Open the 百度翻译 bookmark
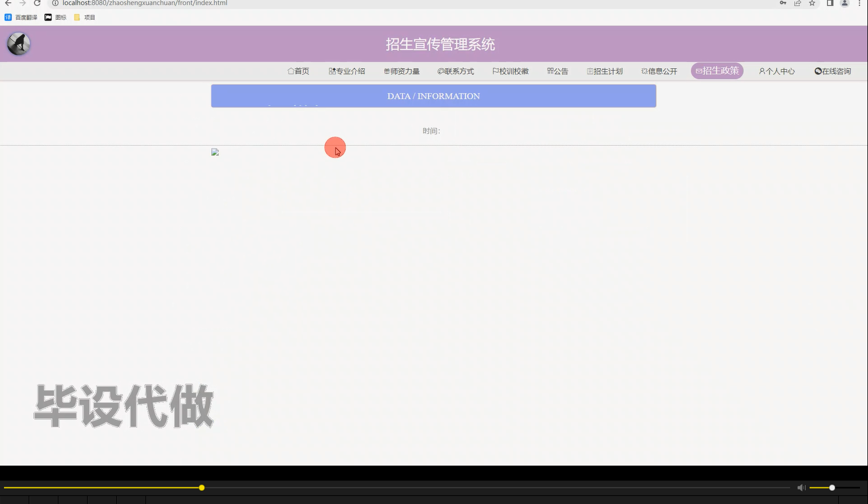Image resolution: width=868 pixels, height=504 pixels. 21,17
